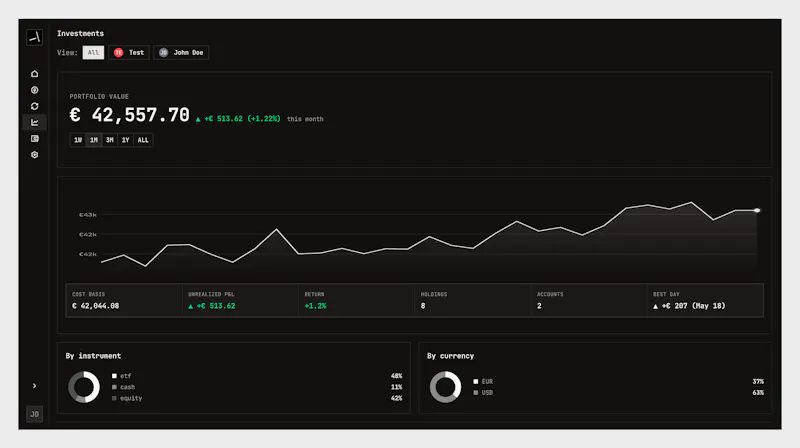The width and height of the screenshot is (800, 448).
Task: Click the Unrealized P&L value +€ 513.62
Action: click(x=212, y=306)
